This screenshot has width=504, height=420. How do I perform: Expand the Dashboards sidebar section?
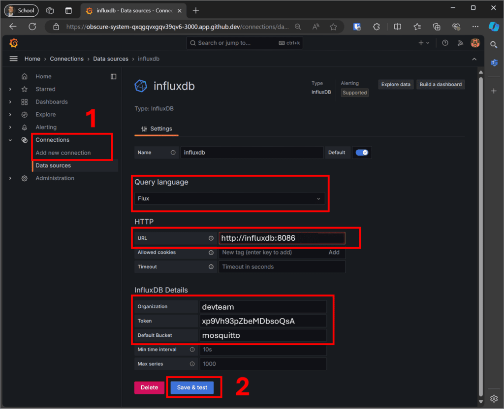click(10, 101)
